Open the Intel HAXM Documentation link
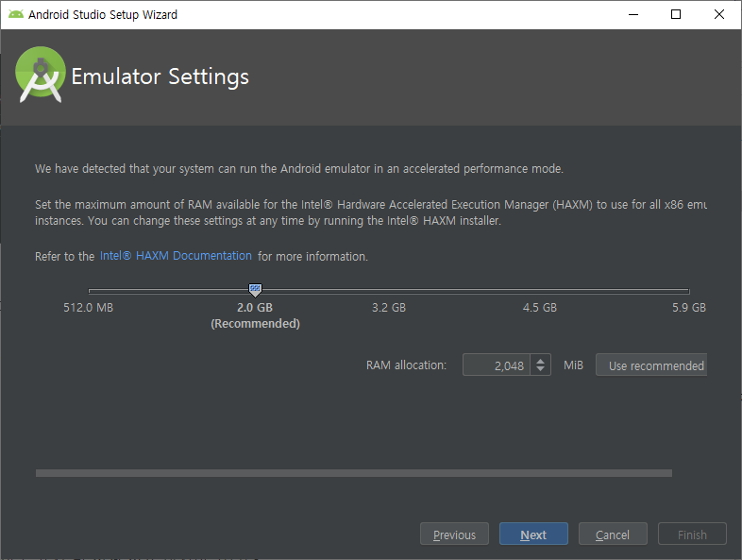 (x=176, y=256)
